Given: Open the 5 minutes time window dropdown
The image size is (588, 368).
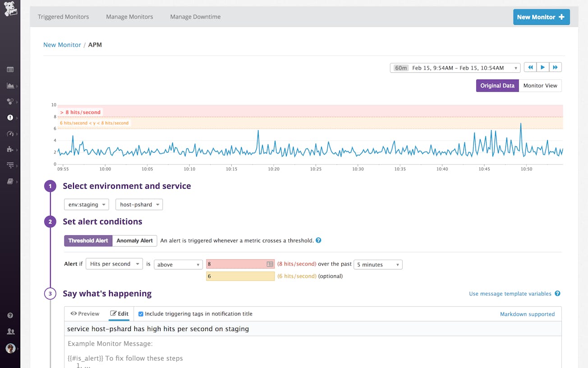Looking at the screenshot, I should [x=378, y=264].
